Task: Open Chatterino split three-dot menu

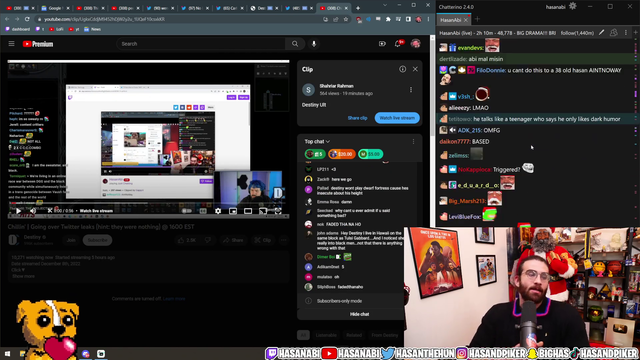Action: 626,33
